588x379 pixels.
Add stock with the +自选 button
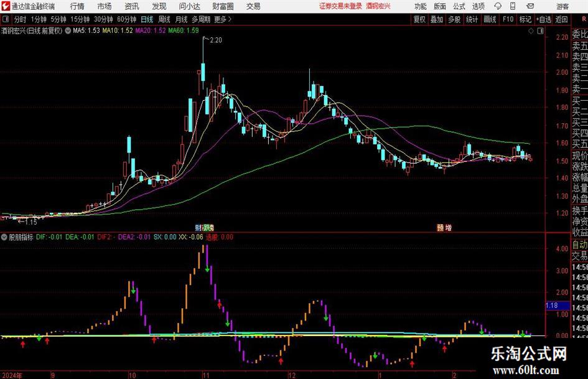coord(543,19)
